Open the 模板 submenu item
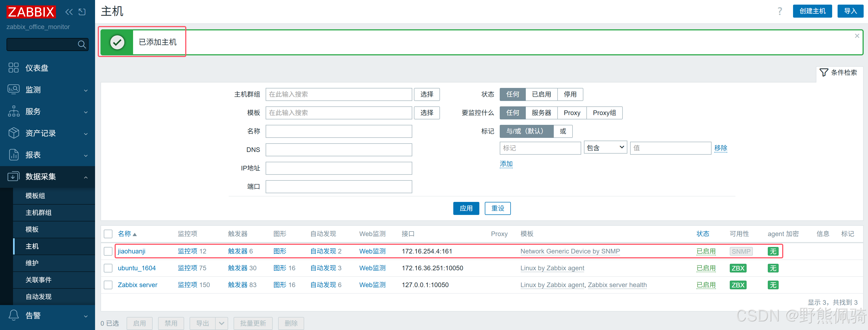The height and width of the screenshot is (330, 868). [32, 229]
